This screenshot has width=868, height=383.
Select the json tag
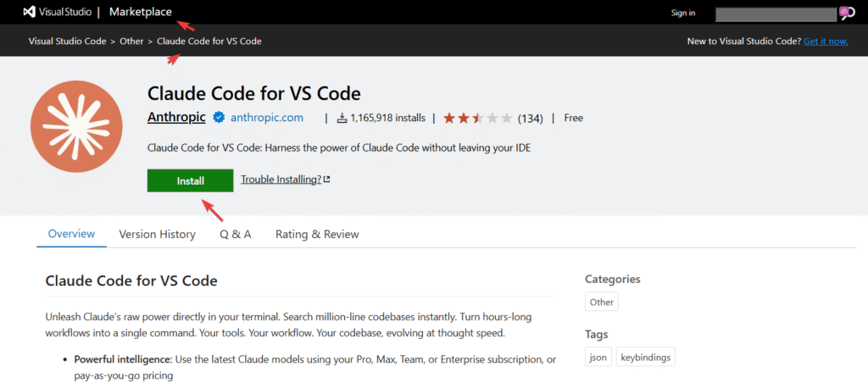(598, 358)
